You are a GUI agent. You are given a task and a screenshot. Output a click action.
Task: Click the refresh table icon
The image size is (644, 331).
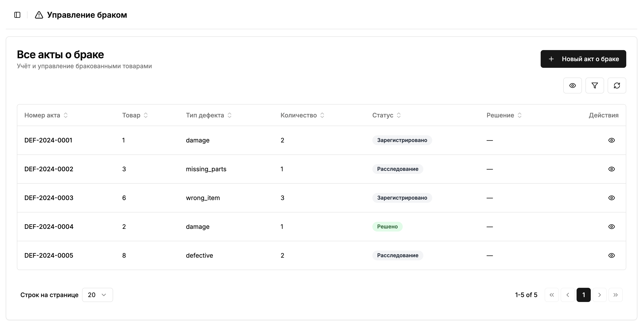pos(617,86)
